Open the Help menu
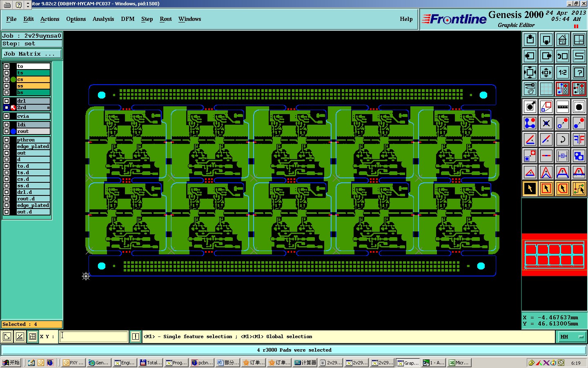Viewport: 588px width, 368px height. click(x=406, y=19)
